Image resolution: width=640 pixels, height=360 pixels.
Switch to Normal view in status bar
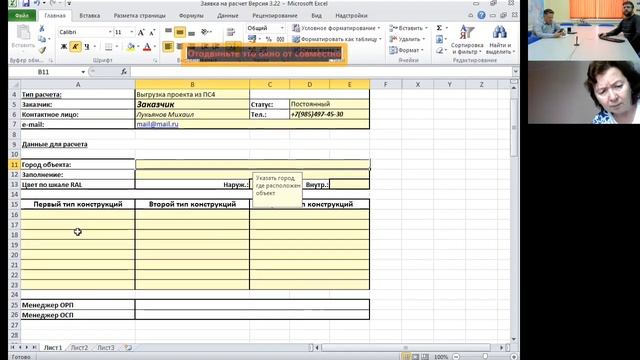pos(406,357)
